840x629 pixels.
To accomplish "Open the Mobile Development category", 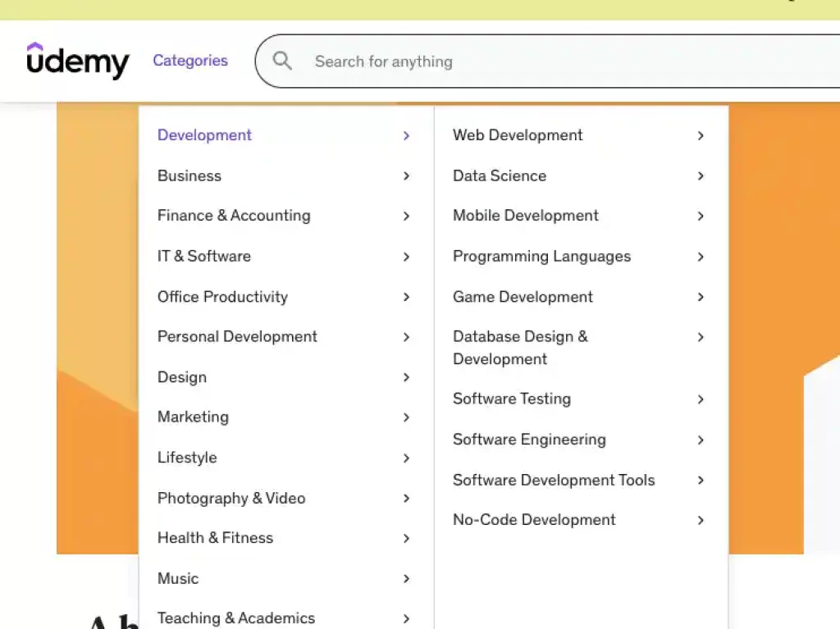I will click(526, 216).
